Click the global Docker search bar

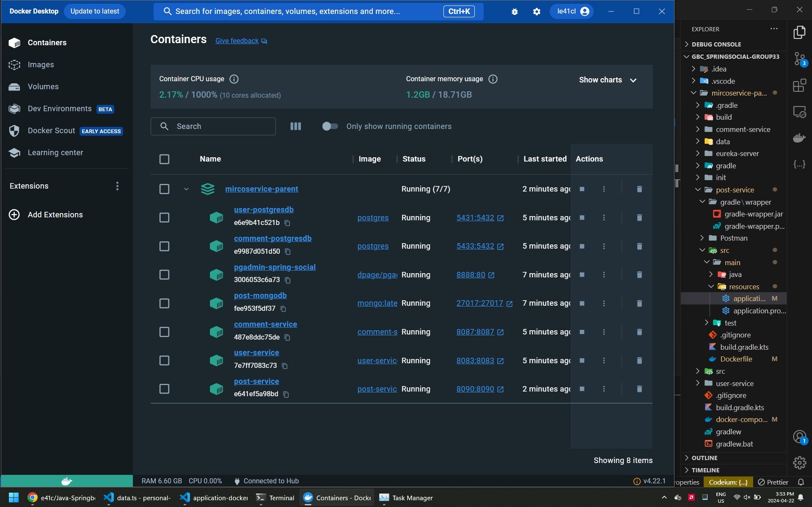click(318, 11)
